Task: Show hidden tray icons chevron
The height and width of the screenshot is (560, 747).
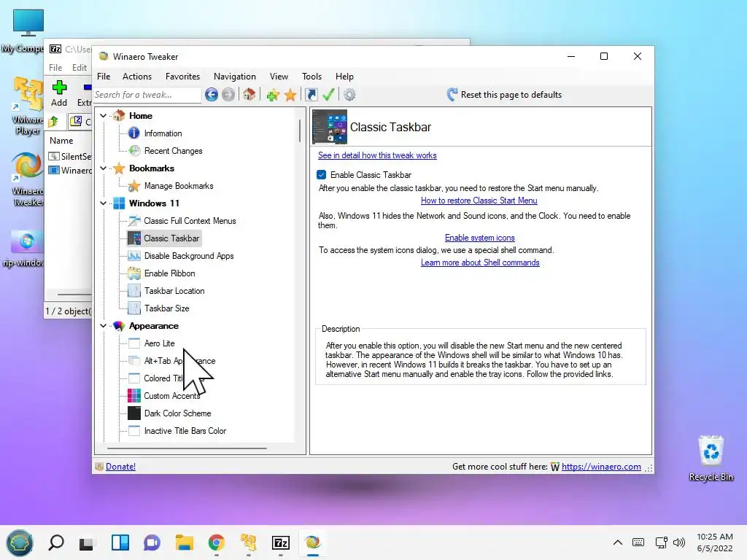Action: tap(617, 542)
